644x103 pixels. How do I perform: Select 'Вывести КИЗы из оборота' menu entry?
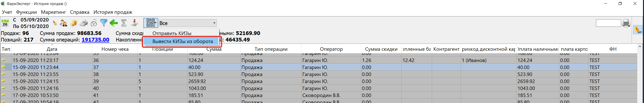[182, 41]
